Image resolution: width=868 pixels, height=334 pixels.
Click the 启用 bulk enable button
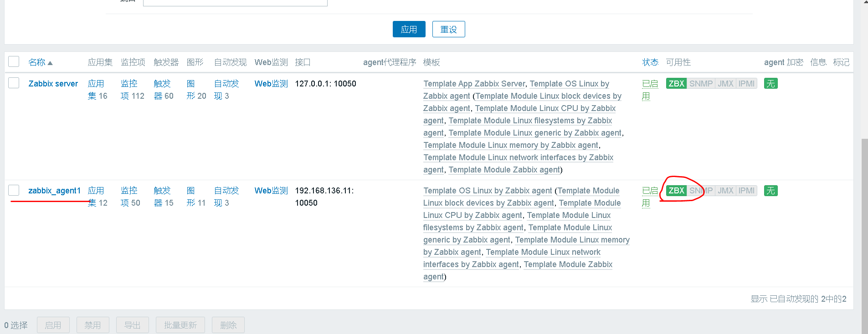[x=53, y=325]
